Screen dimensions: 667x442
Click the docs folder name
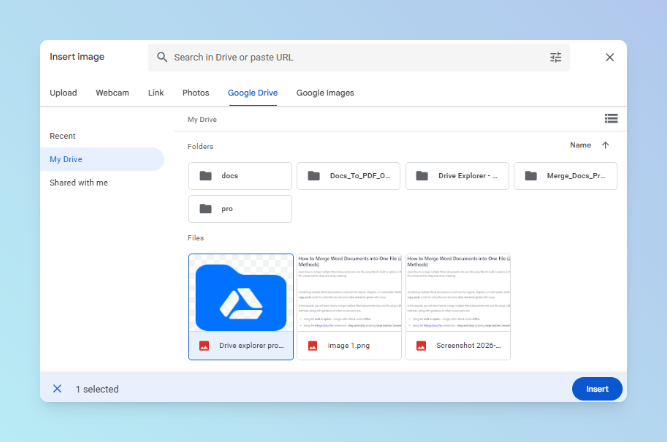230,176
